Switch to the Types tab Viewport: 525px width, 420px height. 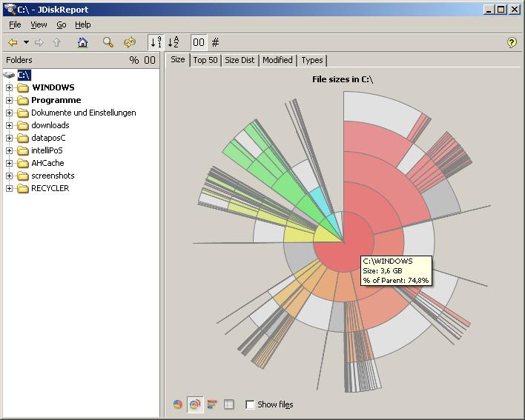tap(311, 60)
